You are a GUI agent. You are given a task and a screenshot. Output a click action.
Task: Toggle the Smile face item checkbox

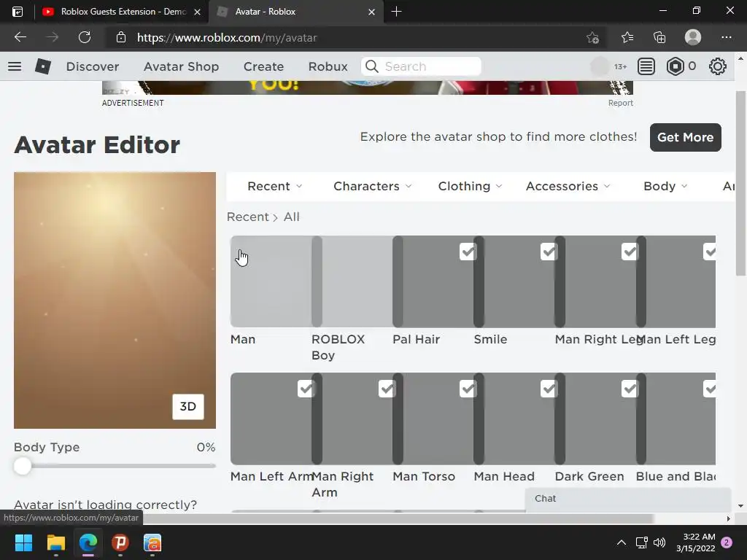click(x=549, y=252)
